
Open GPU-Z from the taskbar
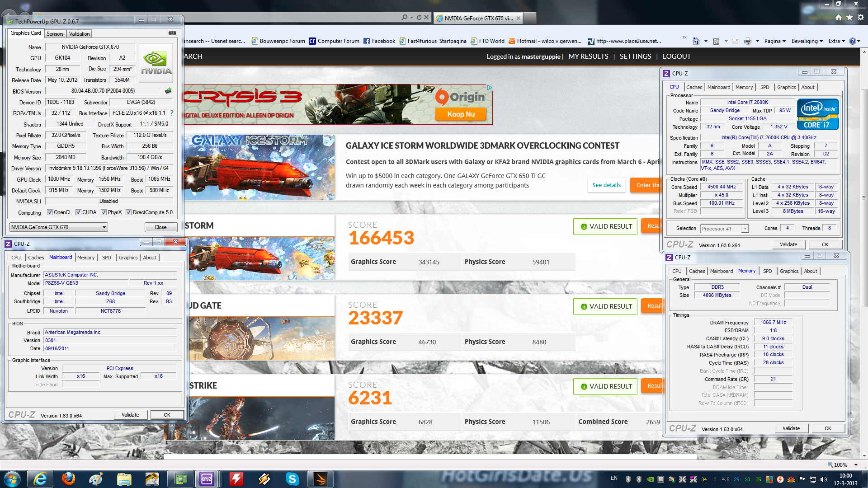click(180, 479)
